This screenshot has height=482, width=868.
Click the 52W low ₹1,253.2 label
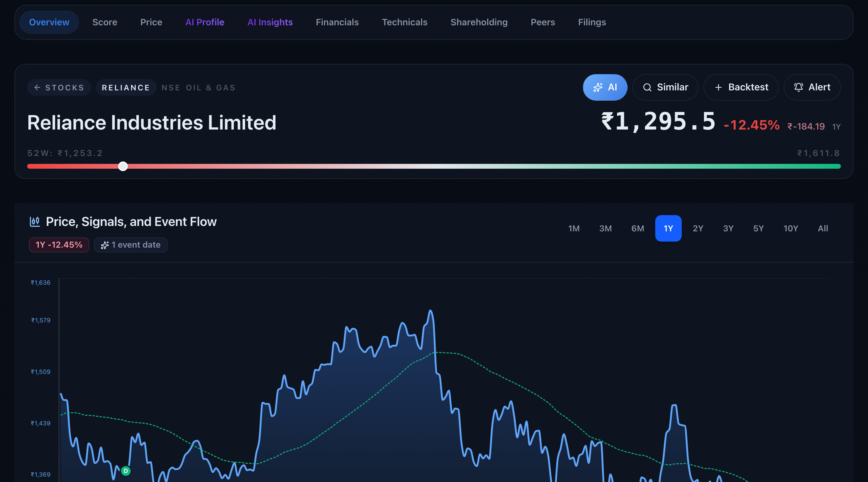coord(65,153)
